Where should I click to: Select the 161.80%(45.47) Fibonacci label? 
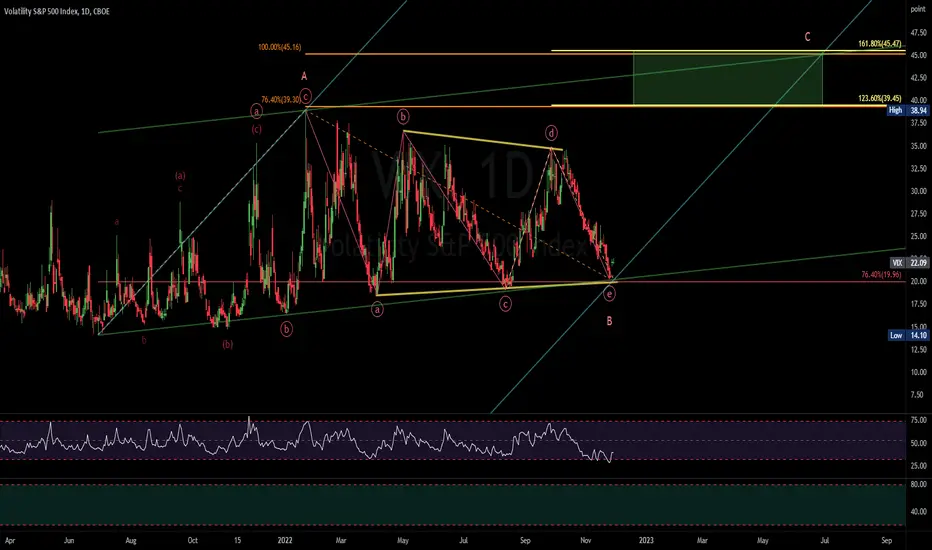click(880, 44)
